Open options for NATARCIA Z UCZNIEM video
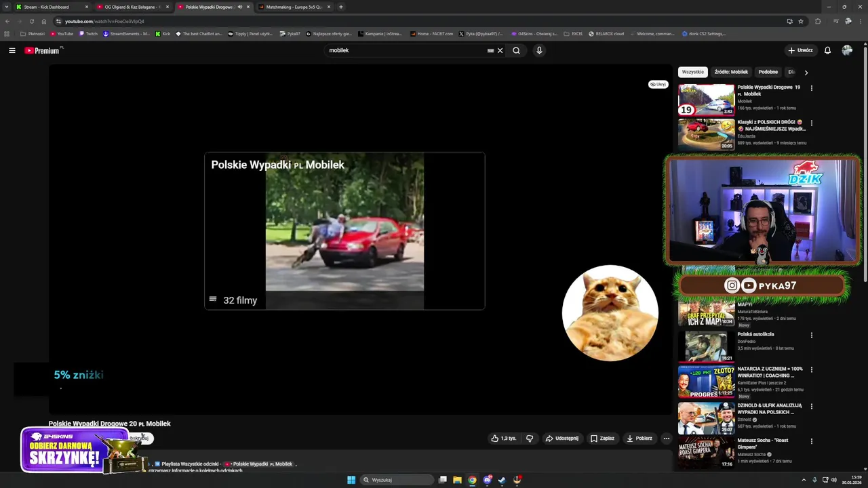Image resolution: width=868 pixels, height=488 pixels. click(811, 370)
